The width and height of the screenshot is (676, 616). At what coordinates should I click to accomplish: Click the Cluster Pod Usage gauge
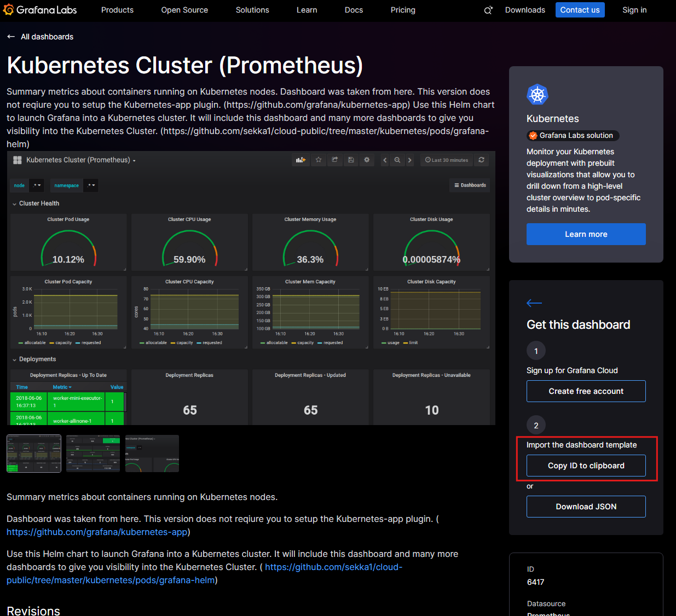point(68,247)
